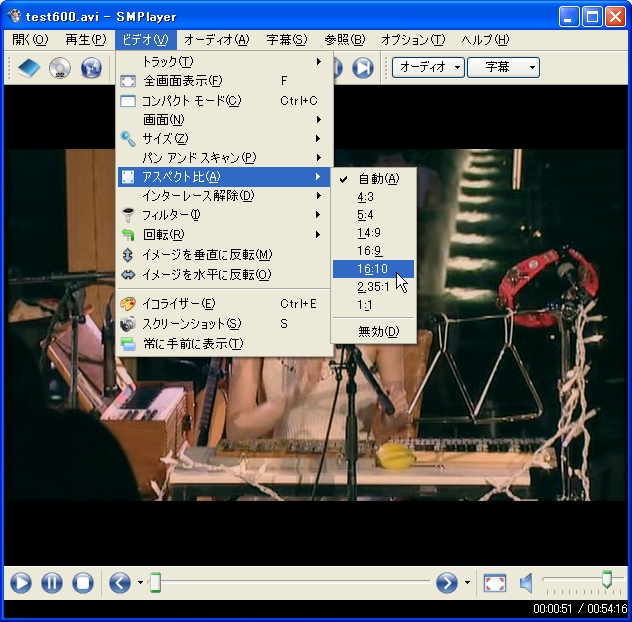The image size is (632, 622).
Task: Expand 画面(N) submenu
Action: (x=225, y=119)
